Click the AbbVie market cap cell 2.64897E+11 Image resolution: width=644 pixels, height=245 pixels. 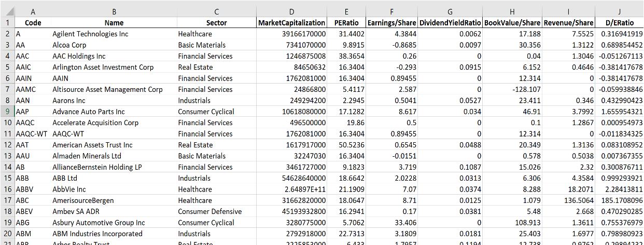pos(292,189)
